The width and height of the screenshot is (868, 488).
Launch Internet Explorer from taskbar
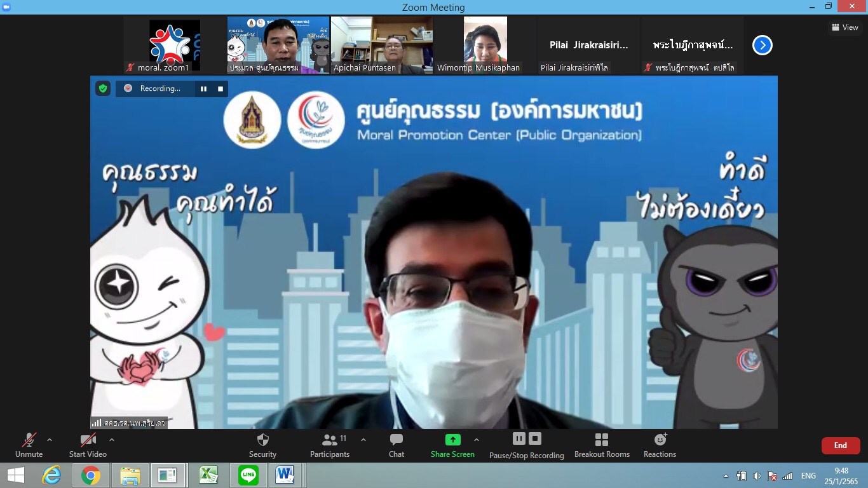pyautogui.click(x=51, y=475)
